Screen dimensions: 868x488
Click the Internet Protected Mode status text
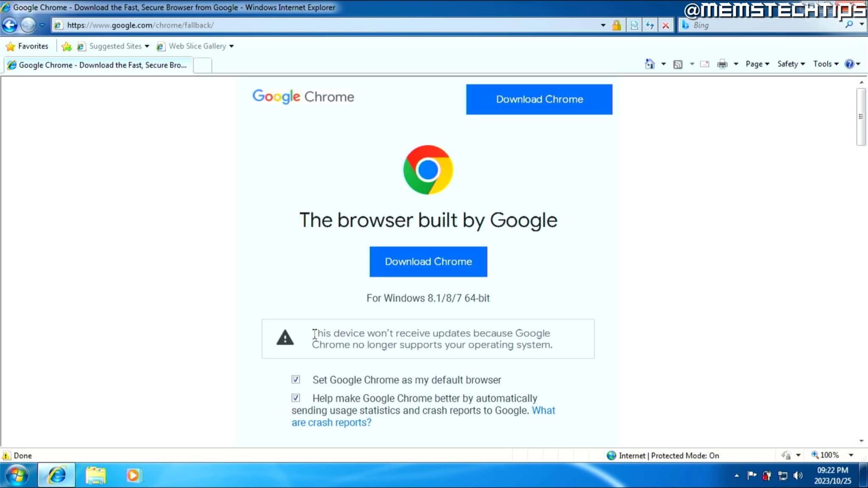pyautogui.click(x=669, y=455)
